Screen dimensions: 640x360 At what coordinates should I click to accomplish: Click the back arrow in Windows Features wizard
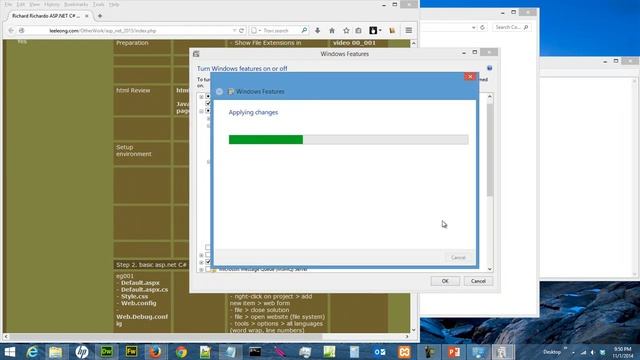[220, 91]
